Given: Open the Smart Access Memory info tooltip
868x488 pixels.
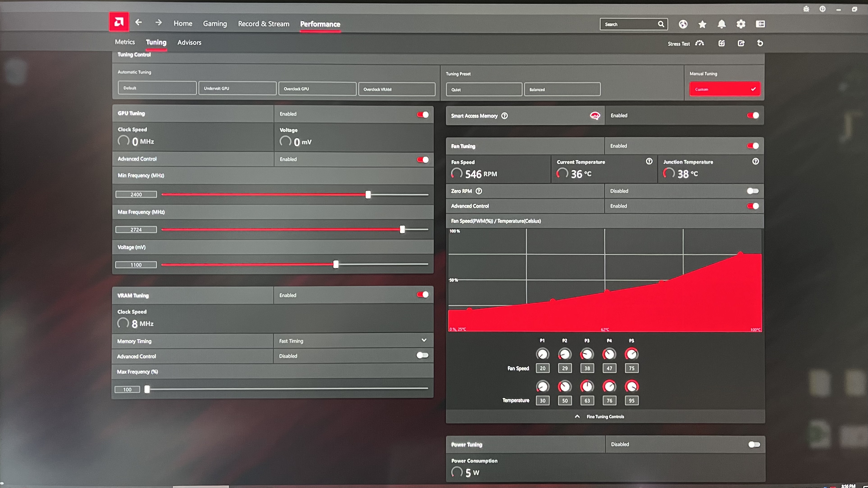Looking at the screenshot, I should click(504, 116).
